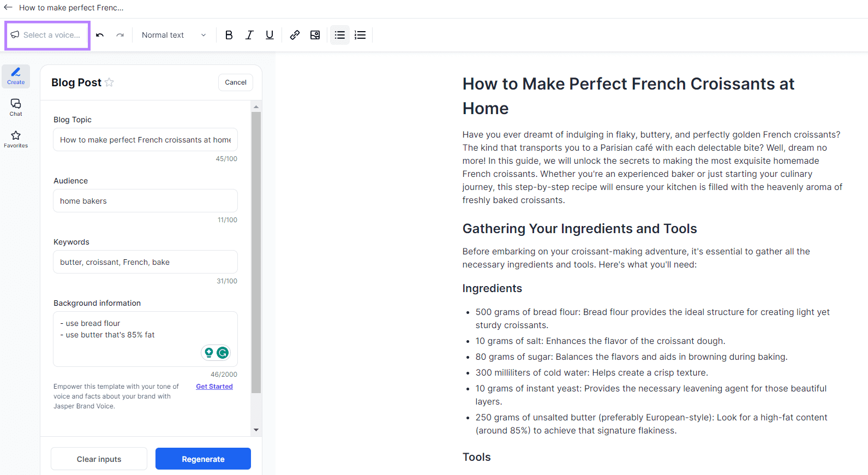Click the undo arrow icon

coord(100,34)
